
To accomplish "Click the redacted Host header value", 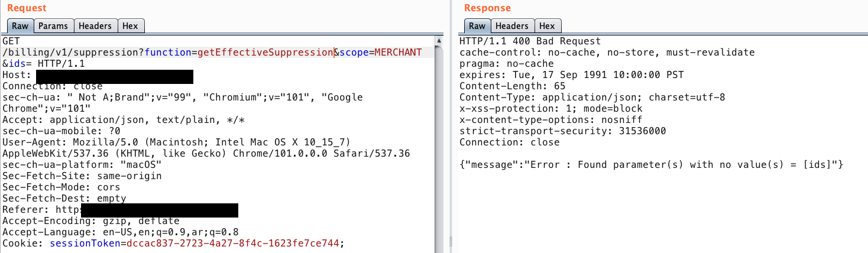I will [x=115, y=76].
